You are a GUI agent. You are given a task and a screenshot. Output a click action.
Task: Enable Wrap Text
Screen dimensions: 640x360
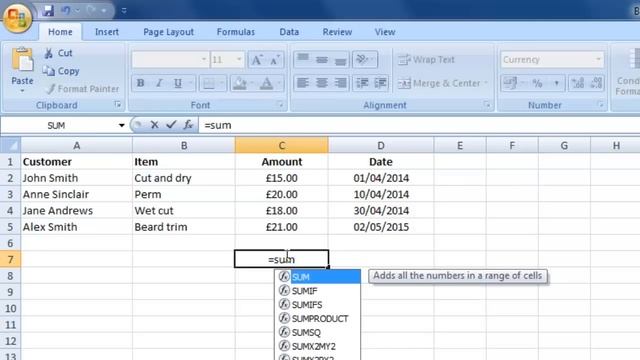426,60
